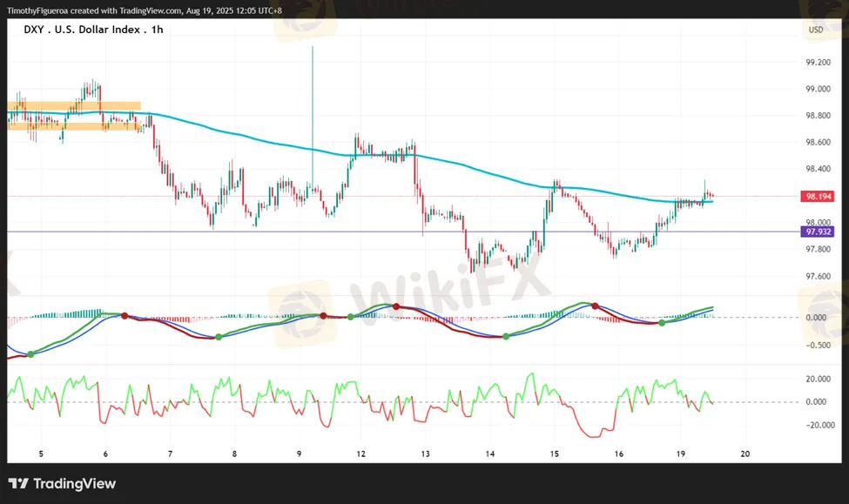The width and height of the screenshot is (849, 504).
Task: Click the leftmost green MACD crossover dot
Action: point(31,353)
